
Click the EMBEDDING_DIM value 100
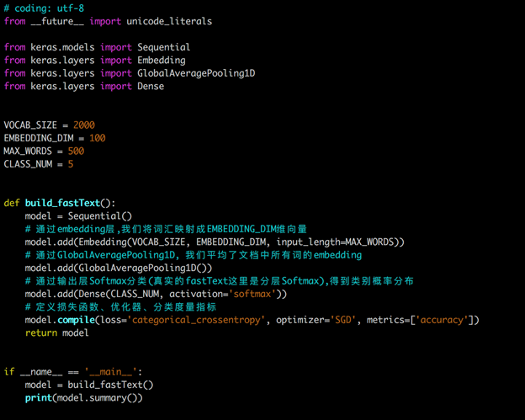pos(96,138)
